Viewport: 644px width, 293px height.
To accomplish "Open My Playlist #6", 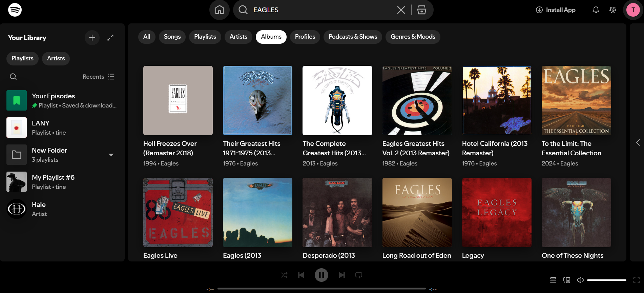I will pyautogui.click(x=62, y=182).
